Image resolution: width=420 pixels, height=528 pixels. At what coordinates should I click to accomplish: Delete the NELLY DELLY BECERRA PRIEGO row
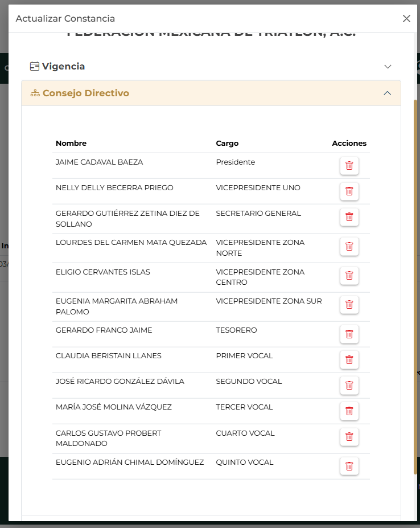[349, 191]
